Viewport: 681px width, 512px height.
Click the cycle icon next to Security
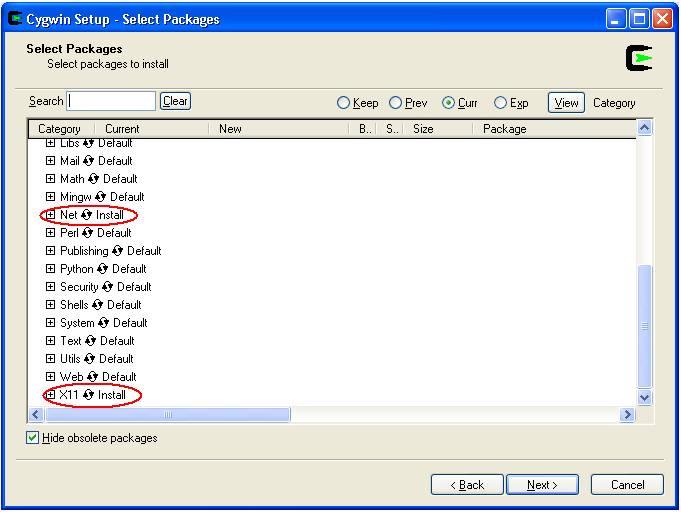[108, 287]
